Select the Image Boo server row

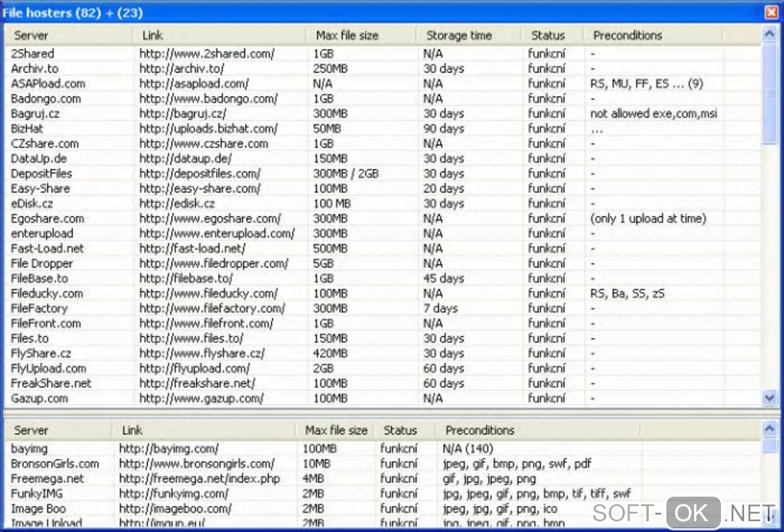[384, 508]
